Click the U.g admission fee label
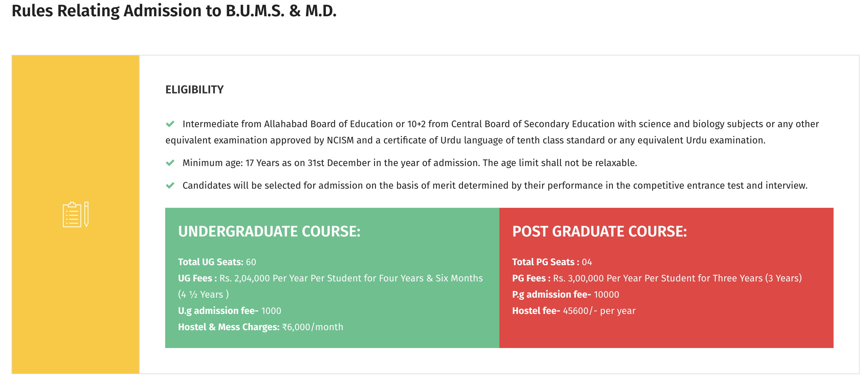868x392 pixels. [x=218, y=310]
